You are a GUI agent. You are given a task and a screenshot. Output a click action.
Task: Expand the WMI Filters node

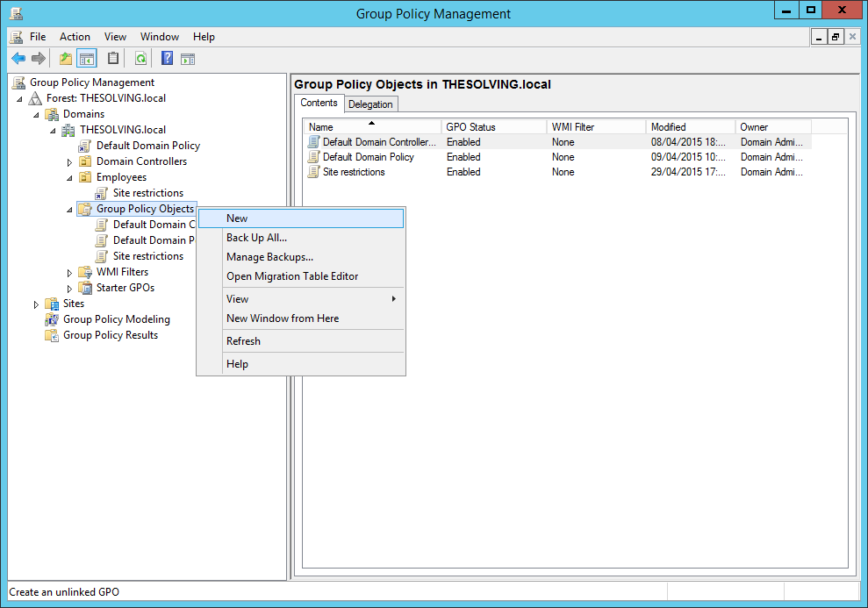(x=69, y=273)
